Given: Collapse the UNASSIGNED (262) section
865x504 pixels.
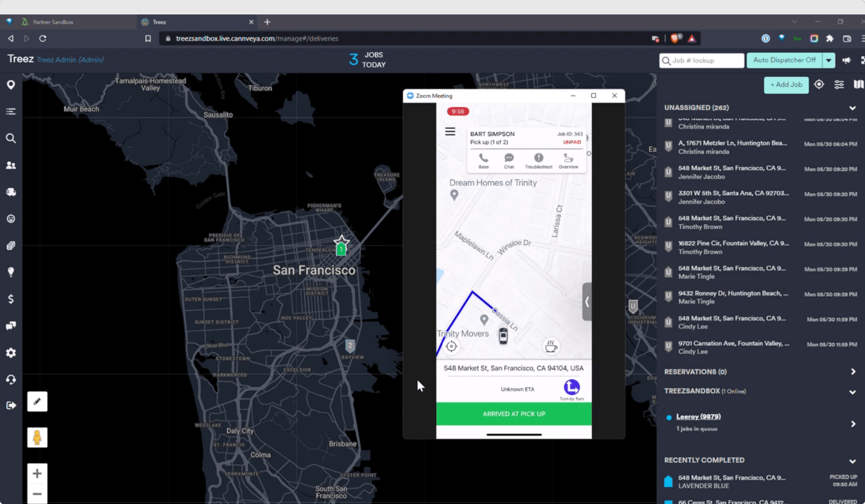Looking at the screenshot, I should [852, 108].
